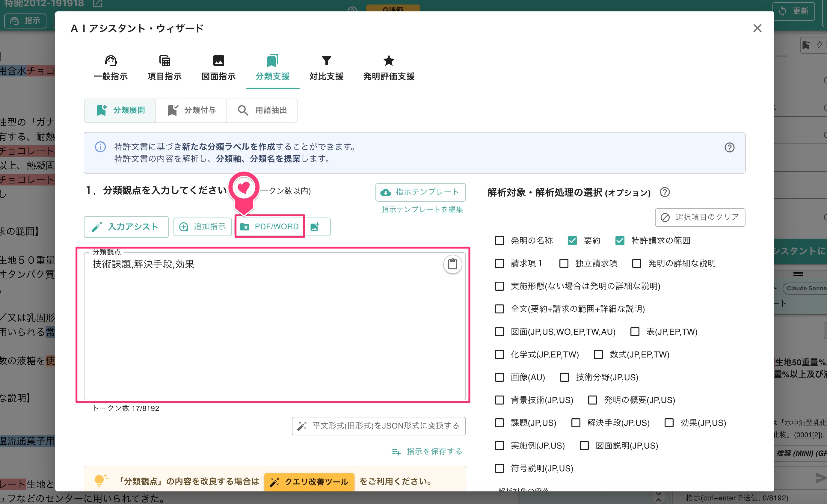Screen dimensions: 827x504
Task: Check the 技術分野(JP,US) checkbox
Action: (x=564, y=378)
